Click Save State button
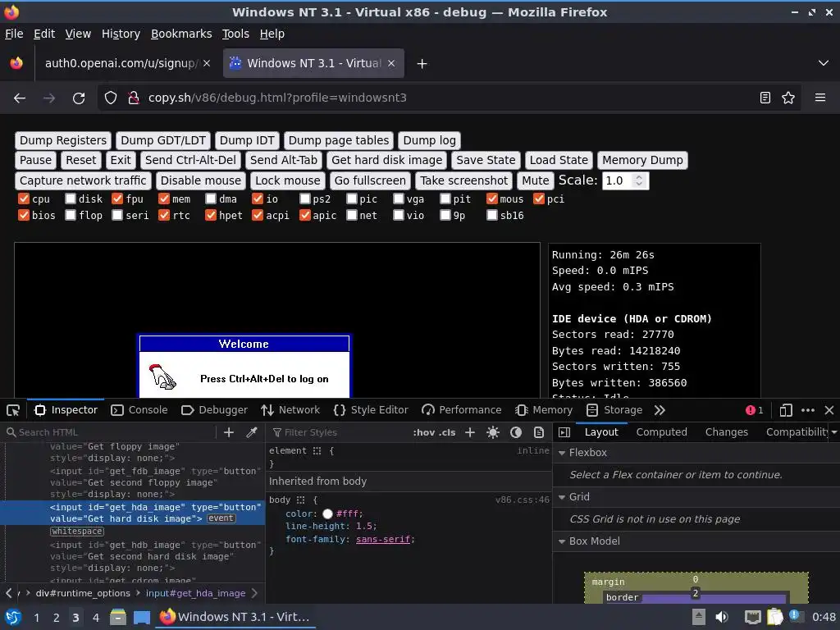Viewport: 840px width, 630px height. (486, 160)
